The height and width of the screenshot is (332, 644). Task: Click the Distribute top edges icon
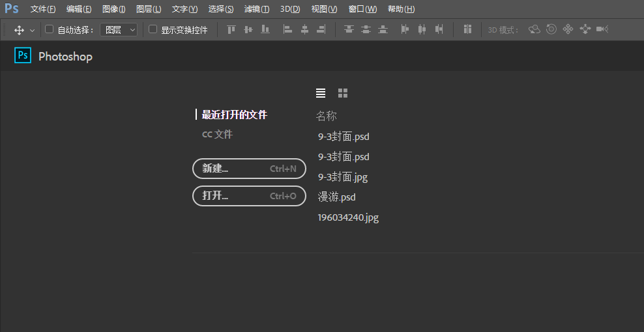click(x=349, y=29)
